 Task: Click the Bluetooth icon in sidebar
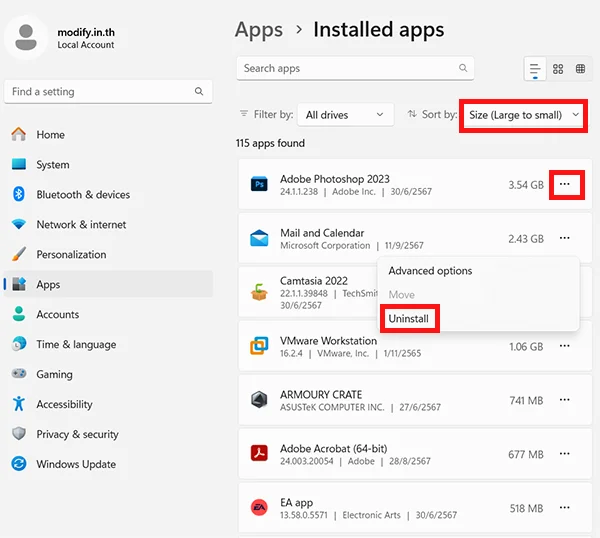coord(19,194)
